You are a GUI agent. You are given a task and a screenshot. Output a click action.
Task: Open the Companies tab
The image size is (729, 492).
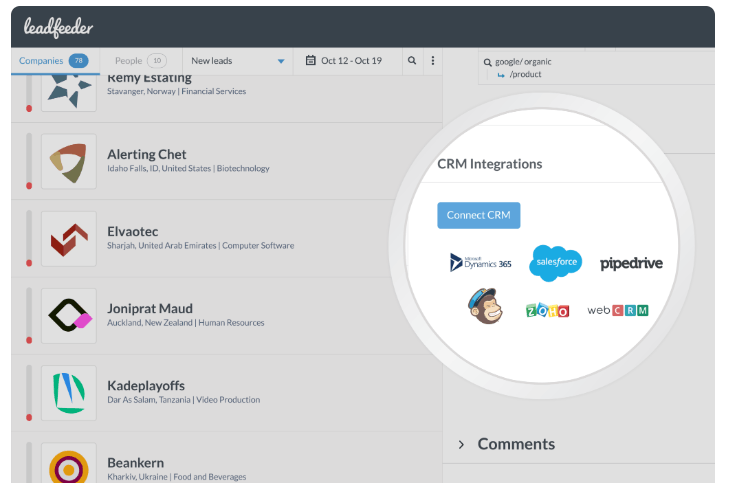pos(55,61)
